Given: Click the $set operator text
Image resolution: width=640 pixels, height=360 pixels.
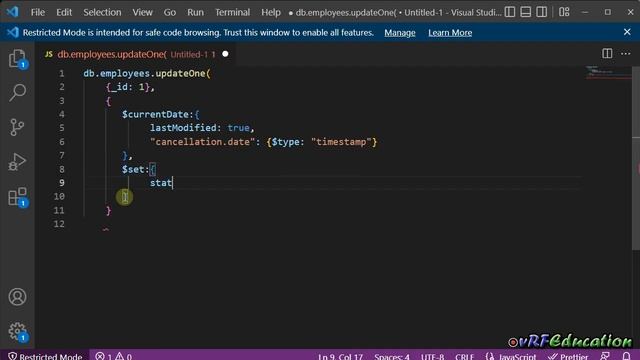Looking at the screenshot, I should tap(133, 169).
